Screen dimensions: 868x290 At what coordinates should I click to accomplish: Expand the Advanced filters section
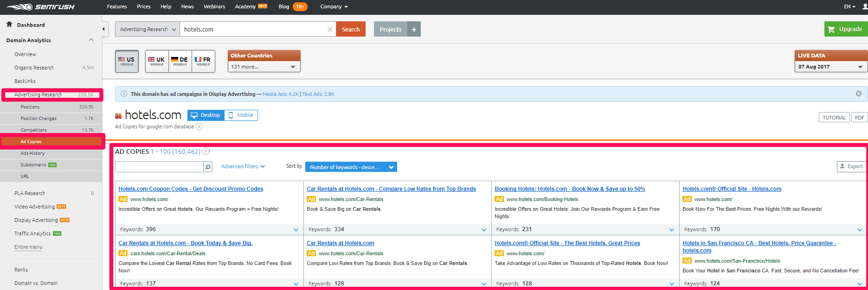pyautogui.click(x=243, y=166)
